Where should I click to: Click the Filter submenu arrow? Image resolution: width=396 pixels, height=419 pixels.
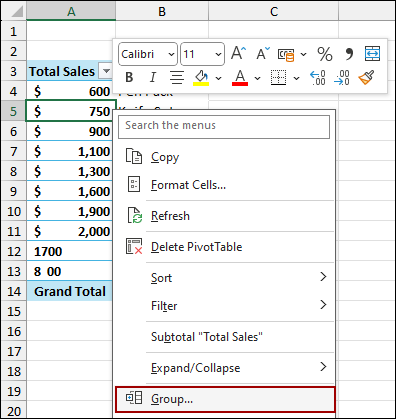[x=323, y=304]
